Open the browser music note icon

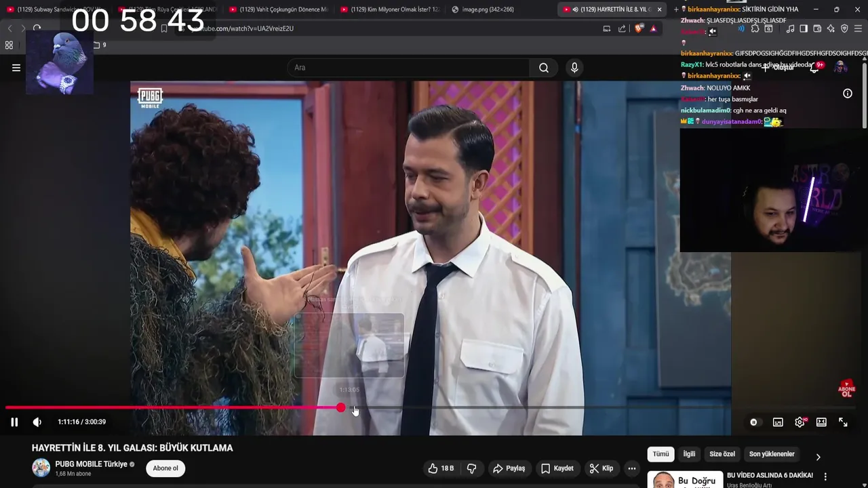pos(789,28)
